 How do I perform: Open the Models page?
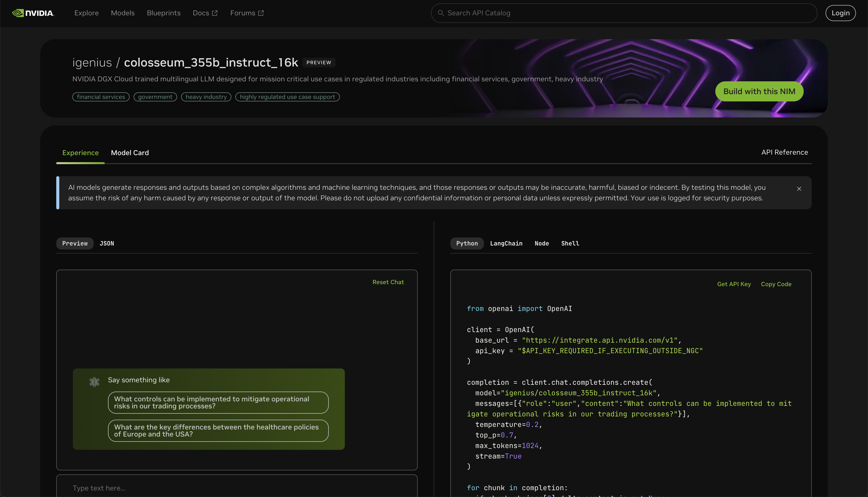pyautogui.click(x=123, y=13)
